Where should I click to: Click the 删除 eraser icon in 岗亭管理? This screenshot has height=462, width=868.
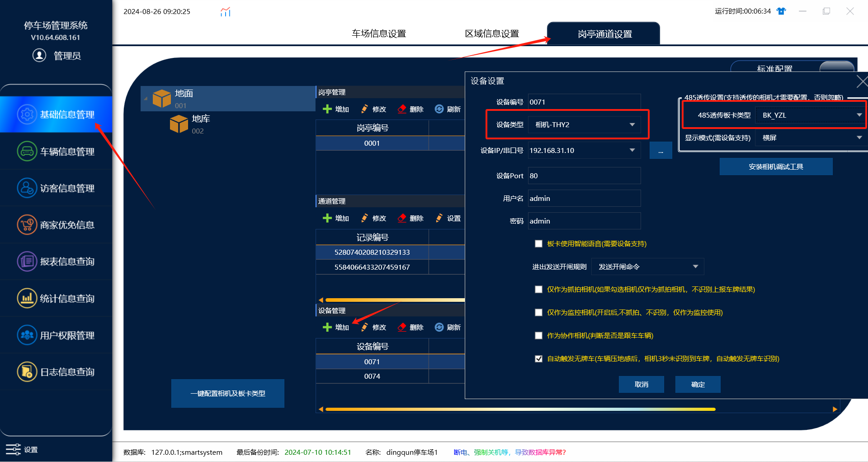pos(401,109)
